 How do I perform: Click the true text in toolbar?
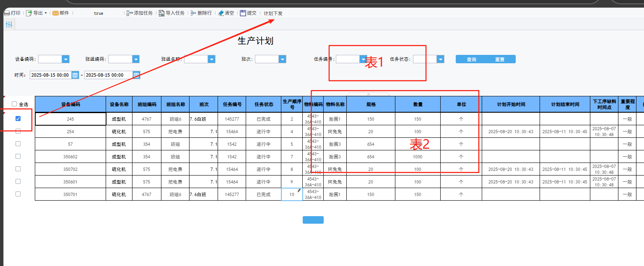point(99,13)
